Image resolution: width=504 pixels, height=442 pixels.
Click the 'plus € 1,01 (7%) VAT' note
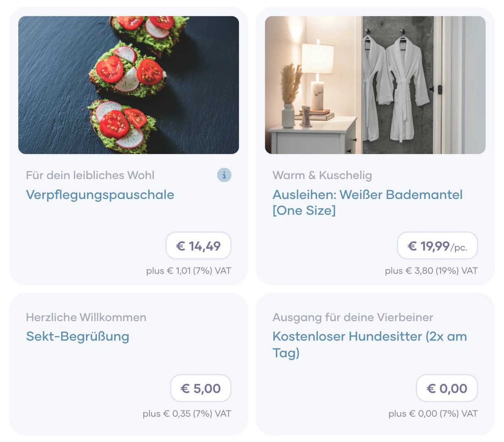189,271
